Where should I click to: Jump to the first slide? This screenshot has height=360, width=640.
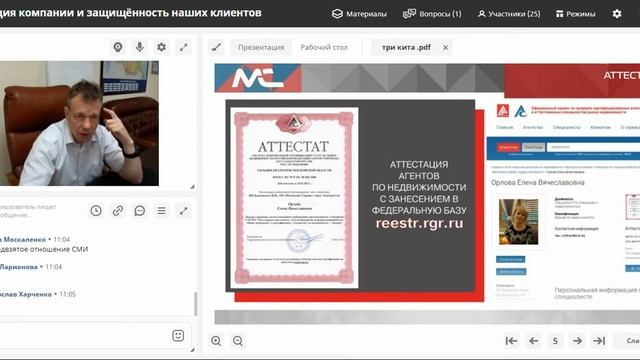point(511,341)
